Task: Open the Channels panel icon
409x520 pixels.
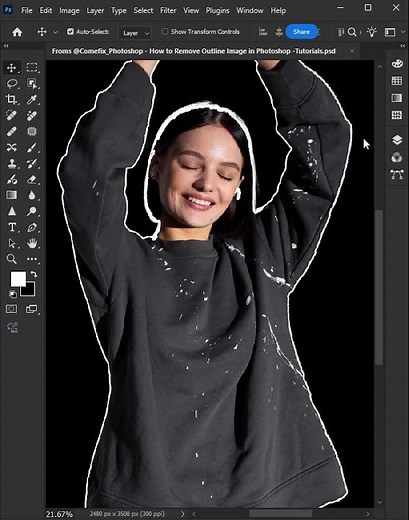Action: 397,157
